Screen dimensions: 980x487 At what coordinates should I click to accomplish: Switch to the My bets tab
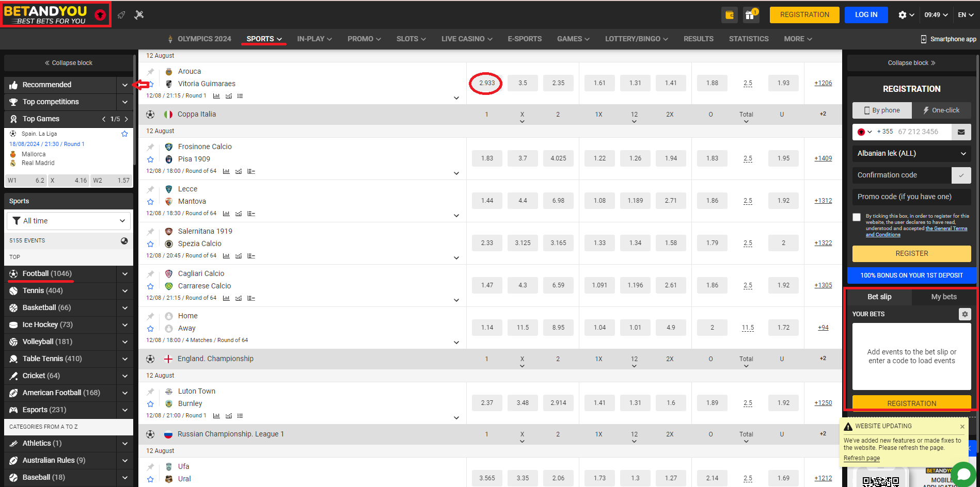tap(943, 297)
